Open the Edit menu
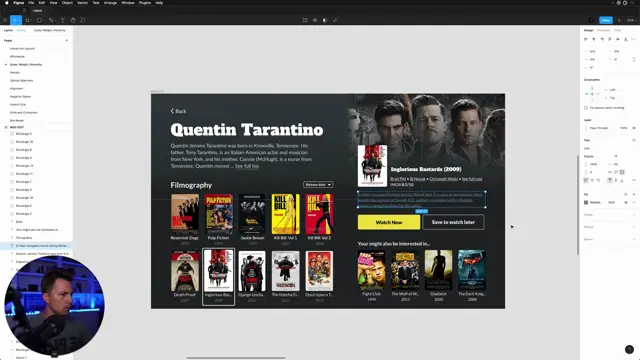This screenshot has width=640, height=360. pos(42,3)
